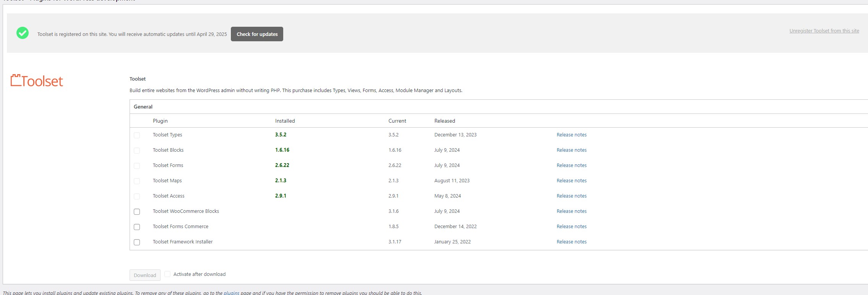Click the Download button

pos(145,275)
